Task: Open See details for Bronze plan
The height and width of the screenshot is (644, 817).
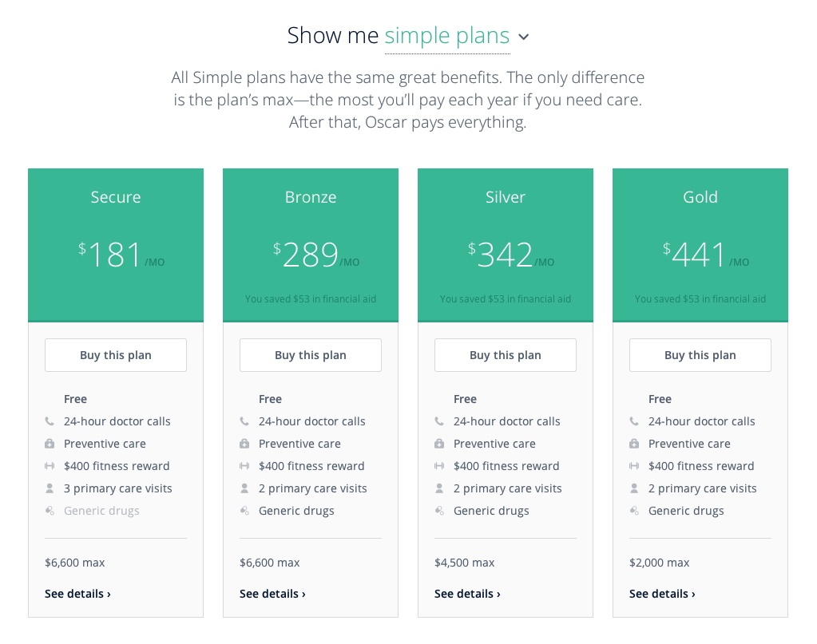Action: point(272,594)
